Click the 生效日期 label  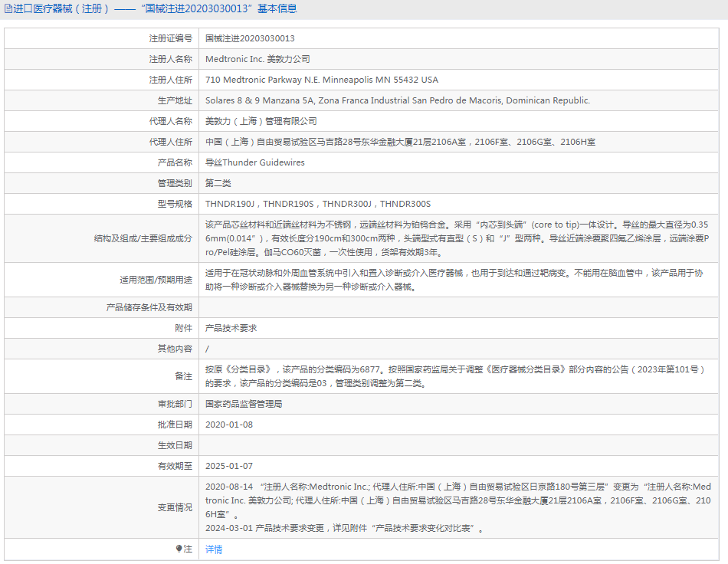pos(175,445)
